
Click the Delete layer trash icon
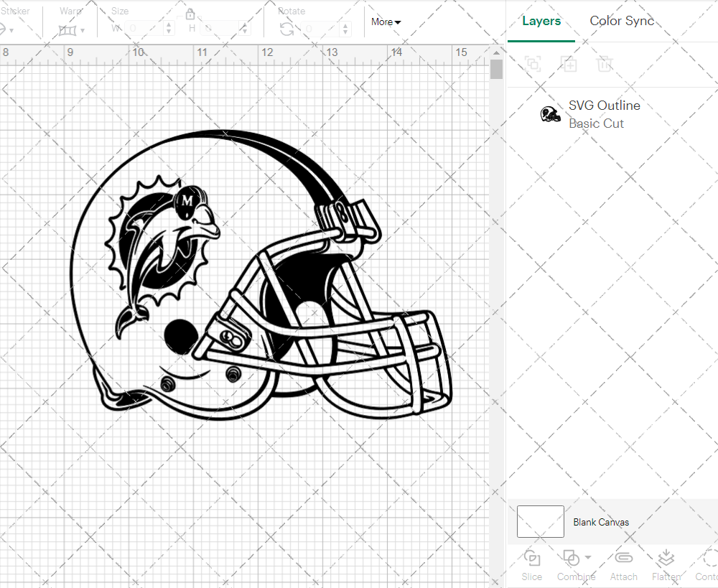pyautogui.click(x=605, y=64)
